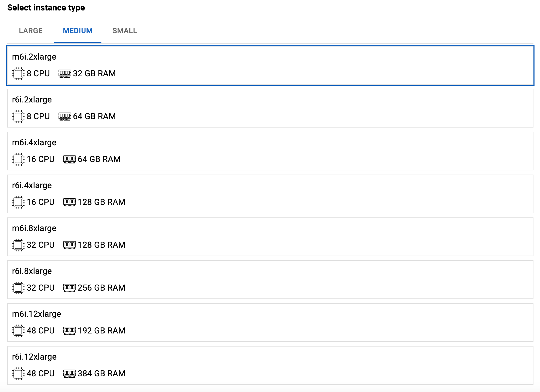Image resolution: width=540 pixels, height=392 pixels.
Task: Click the RAM icon in r6i.8xlarge
Action: (70, 288)
